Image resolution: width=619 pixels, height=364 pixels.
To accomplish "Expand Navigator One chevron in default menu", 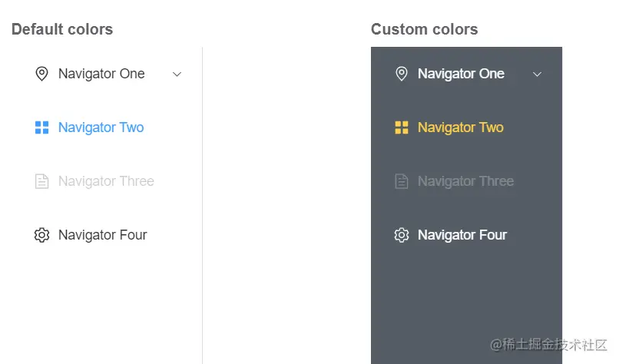I will 177,74.
